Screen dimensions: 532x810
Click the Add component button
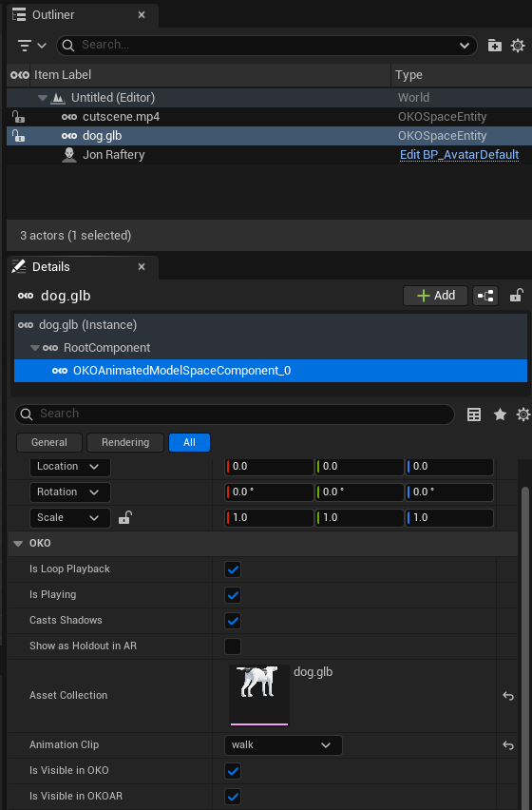coord(435,296)
